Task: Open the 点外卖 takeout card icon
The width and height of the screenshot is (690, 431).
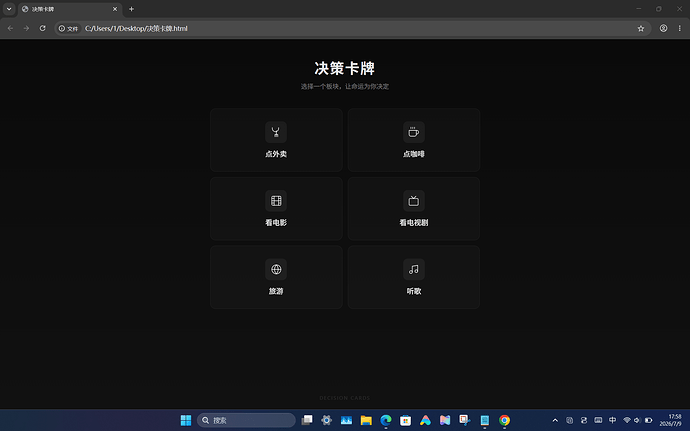Action: (x=276, y=132)
